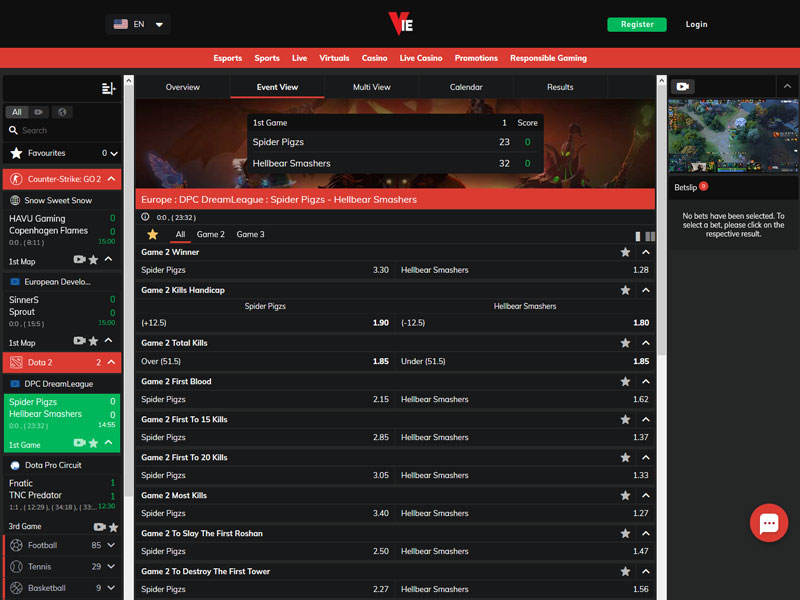Viewport: 800px width, 600px height.
Task: Select the Snow Sweet Snow league
Action: (x=58, y=201)
